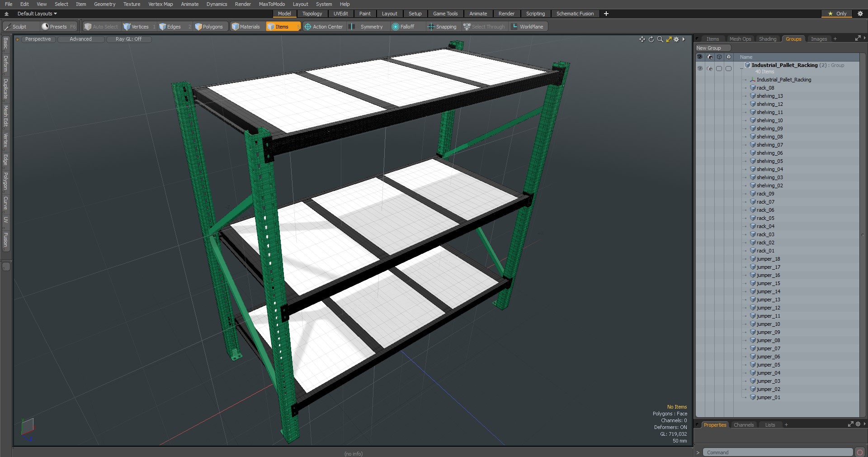Click the axis gizmo cube in viewport corner
Image resolution: width=868 pixels, height=457 pixels.
point(28,428)
